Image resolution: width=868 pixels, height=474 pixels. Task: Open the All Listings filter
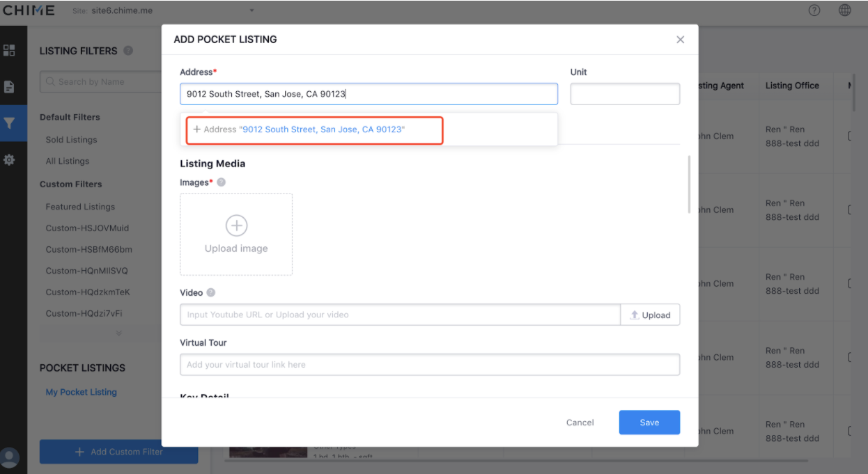(x=68, y=161)
